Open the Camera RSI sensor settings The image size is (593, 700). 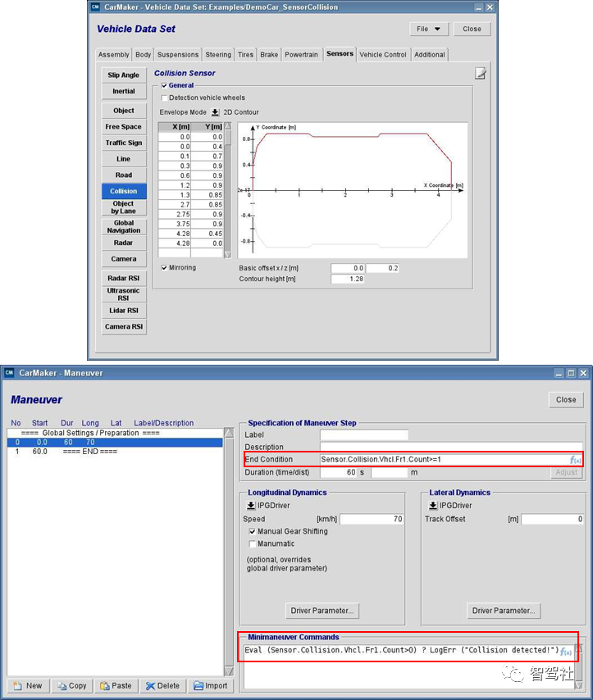click(124, 326)
